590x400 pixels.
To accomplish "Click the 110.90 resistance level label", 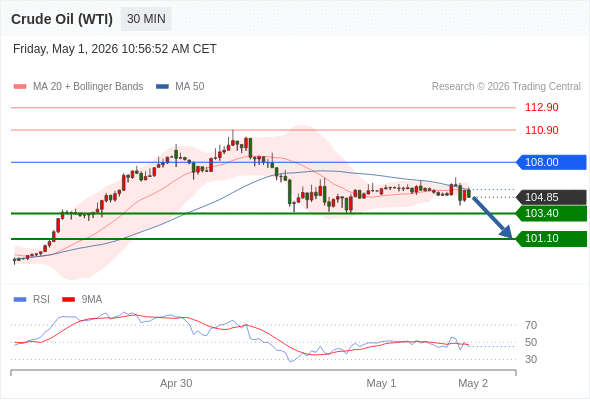I will (x=542, y=130).
